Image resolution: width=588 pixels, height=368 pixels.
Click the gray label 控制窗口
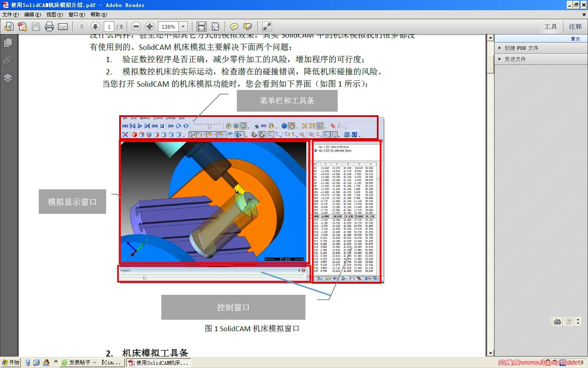(233, 307)
